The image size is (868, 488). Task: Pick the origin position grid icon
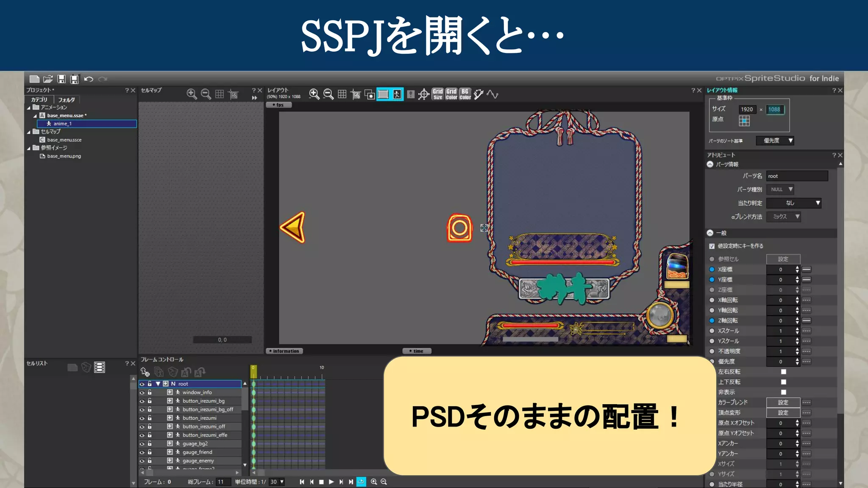point(744,121)
